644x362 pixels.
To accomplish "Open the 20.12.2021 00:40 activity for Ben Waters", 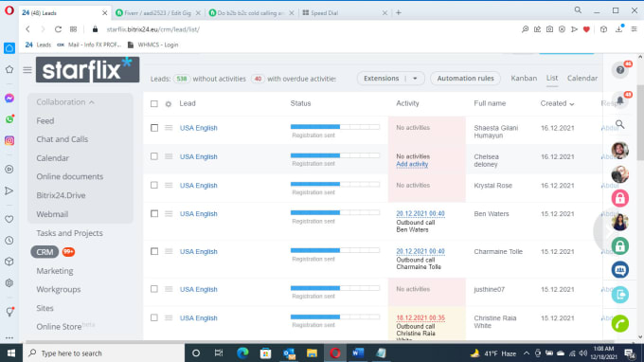I will coord(420,213).
